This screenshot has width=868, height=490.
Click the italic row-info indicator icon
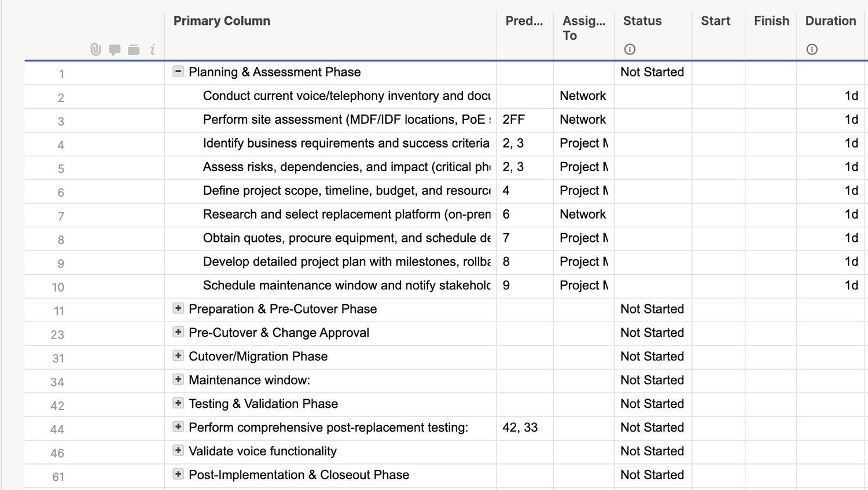pyautogui.click(x=152, y=50)
